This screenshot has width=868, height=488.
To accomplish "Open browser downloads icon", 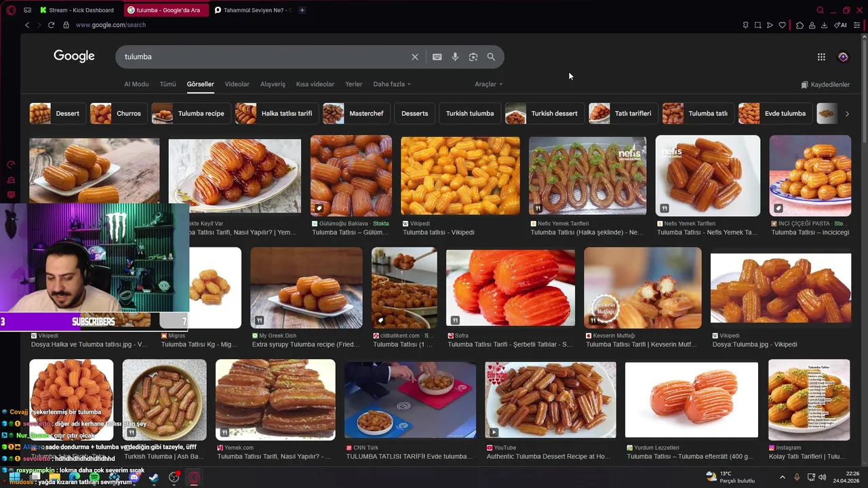I will click(824, 25).
